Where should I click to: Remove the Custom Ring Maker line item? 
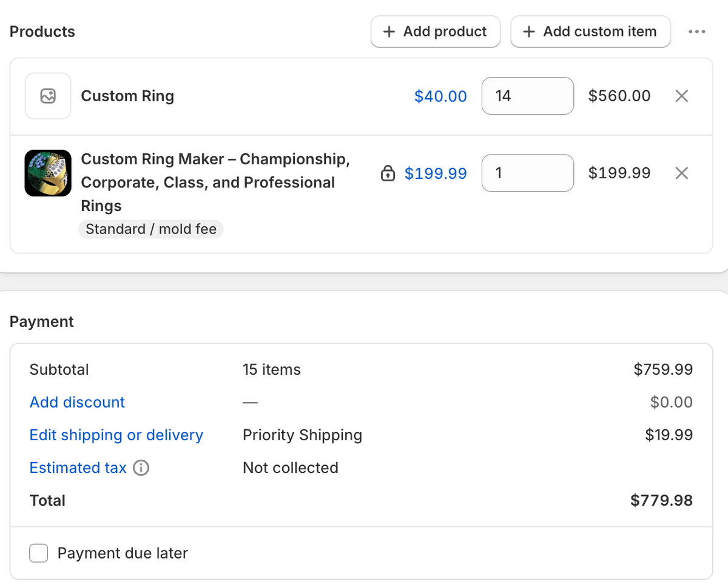(682, 173)
